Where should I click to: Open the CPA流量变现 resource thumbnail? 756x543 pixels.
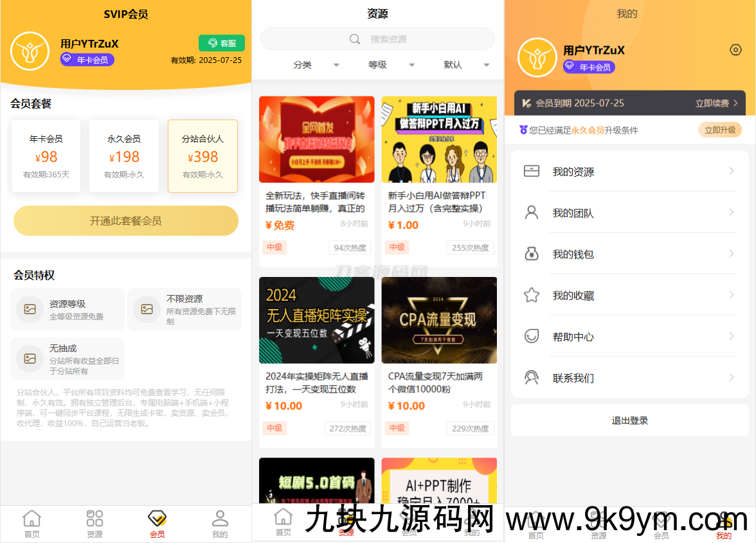click(439, 320)
